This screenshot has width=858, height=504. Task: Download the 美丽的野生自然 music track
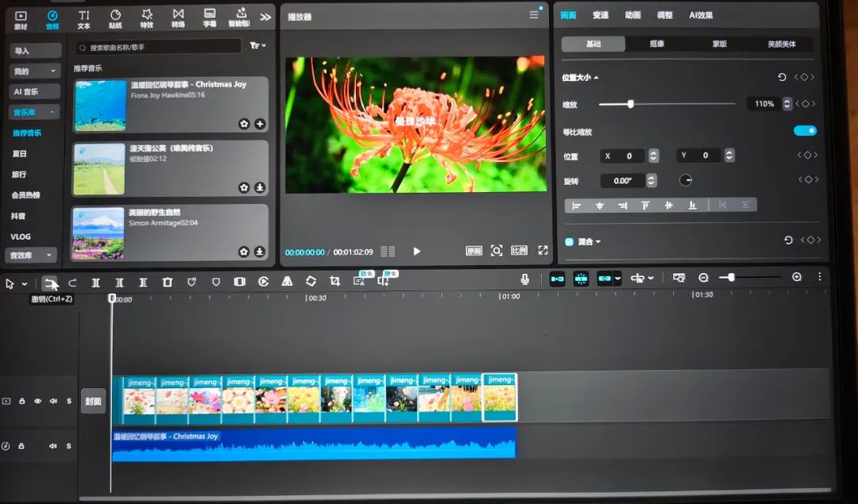coord(259,252)
